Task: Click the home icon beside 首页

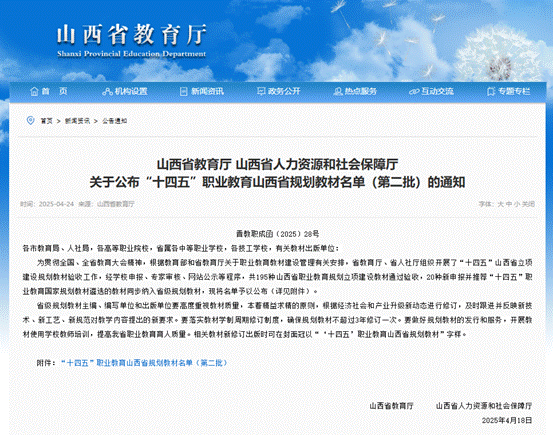Action: (34, 91)
